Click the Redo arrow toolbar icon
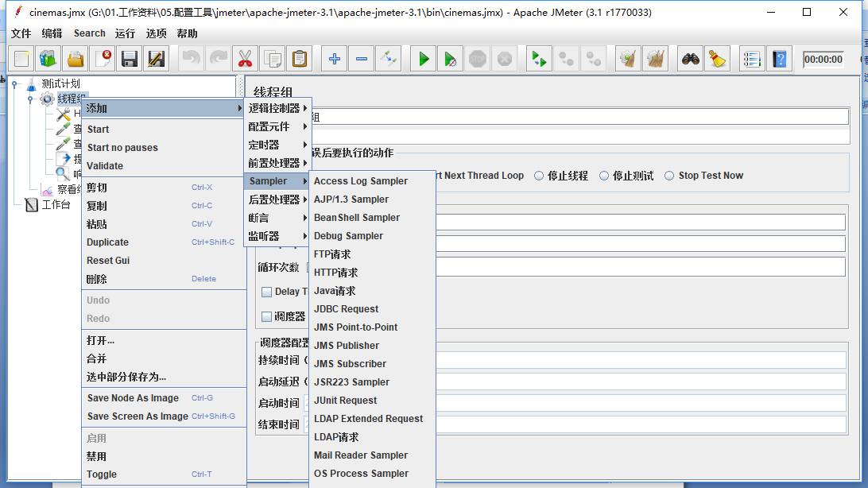The image size is (868, 488). (218, 59)
